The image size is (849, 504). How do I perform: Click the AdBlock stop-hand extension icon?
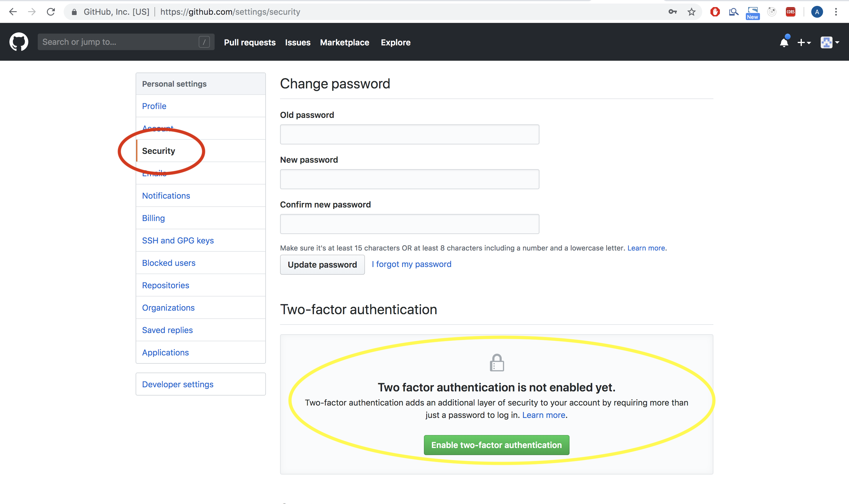715,11
